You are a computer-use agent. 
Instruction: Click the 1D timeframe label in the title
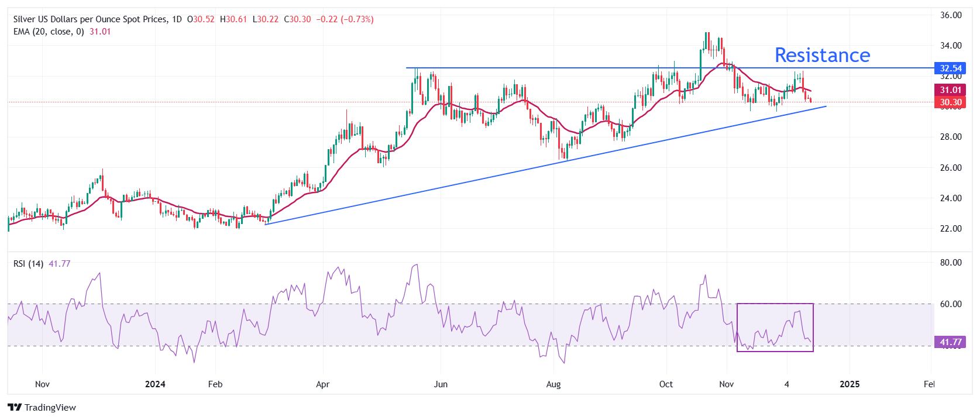coord(177,19)
